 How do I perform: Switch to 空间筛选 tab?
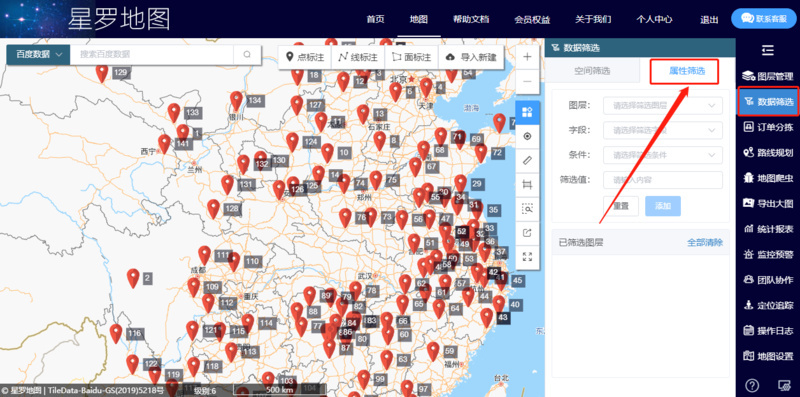coord(592,71)
